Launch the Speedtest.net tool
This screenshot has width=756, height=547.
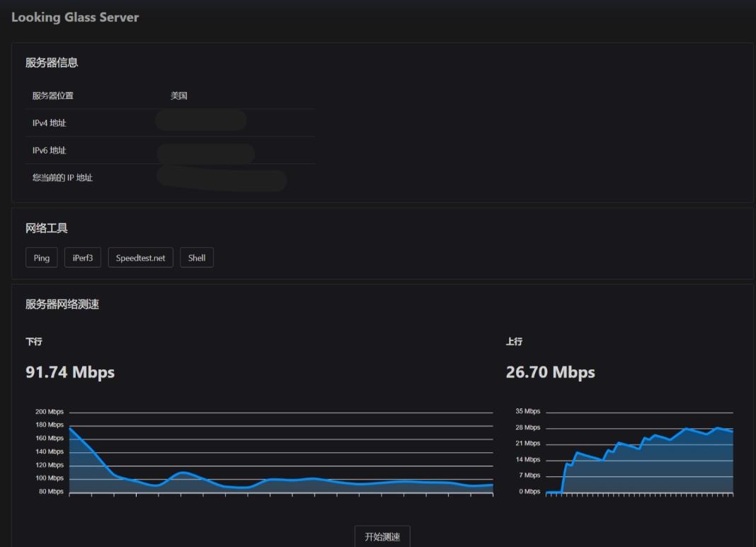140,258
